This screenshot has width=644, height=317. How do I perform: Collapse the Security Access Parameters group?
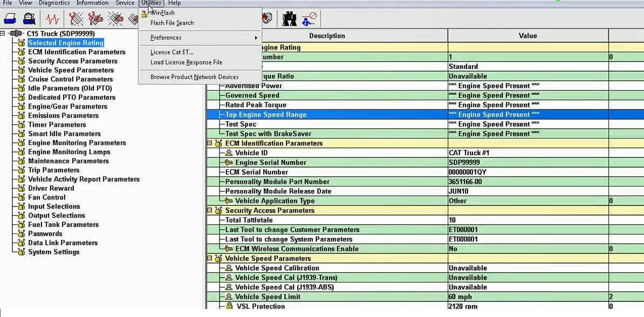pyautogui.click(x=210, y=211)
